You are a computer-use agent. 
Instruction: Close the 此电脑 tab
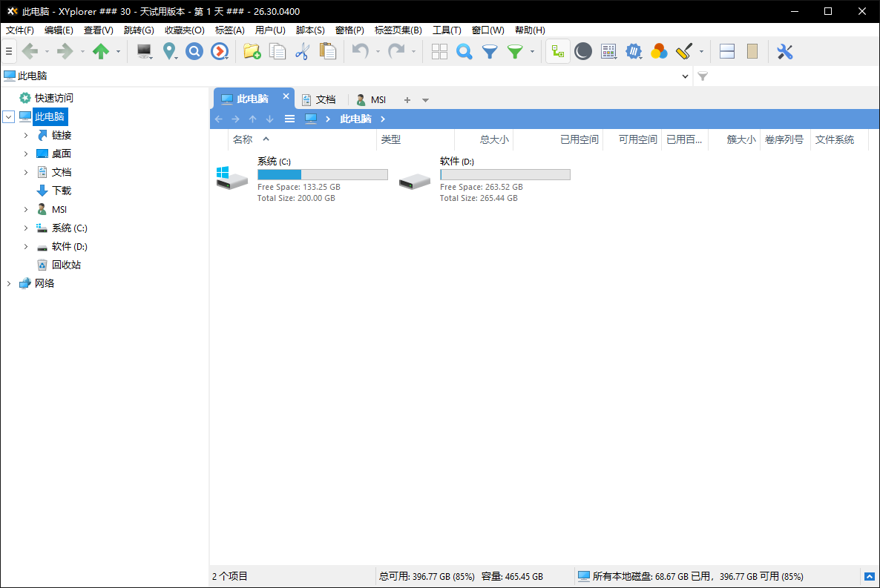(x=286, y=96)
